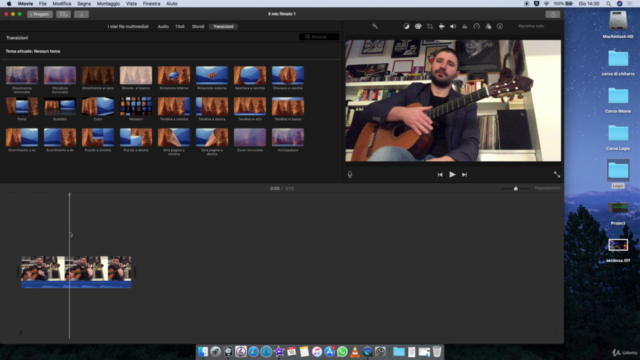Select Sfocatura incrociata transition
The image size is (640, 360).
pos(60,76)
